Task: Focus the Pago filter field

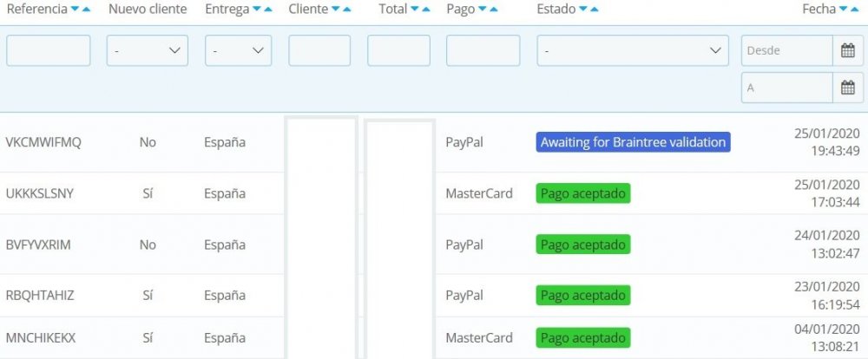Action: click(483, 50)
